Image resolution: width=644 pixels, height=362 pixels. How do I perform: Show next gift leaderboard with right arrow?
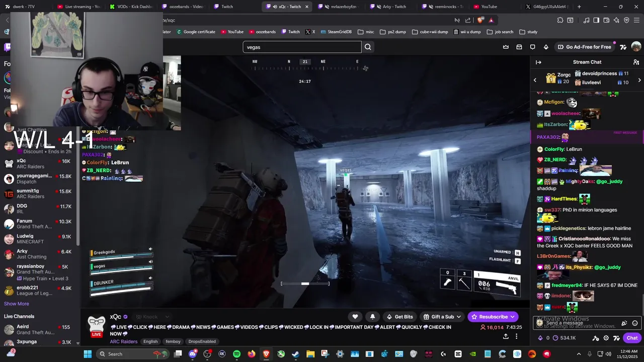click(x=639, y=80)
